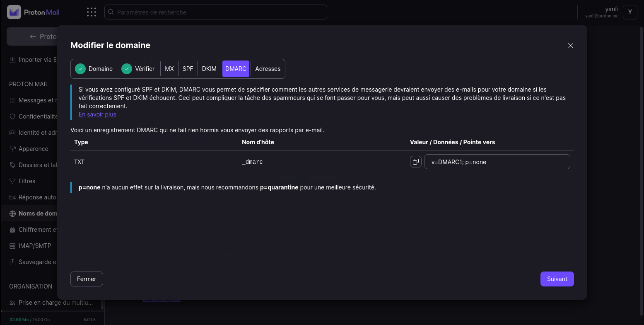Image resolution: width=644 pixels, height=325 pixels.
Task: Click the Apparence paintbrush icon
Action: click(12, 149)
